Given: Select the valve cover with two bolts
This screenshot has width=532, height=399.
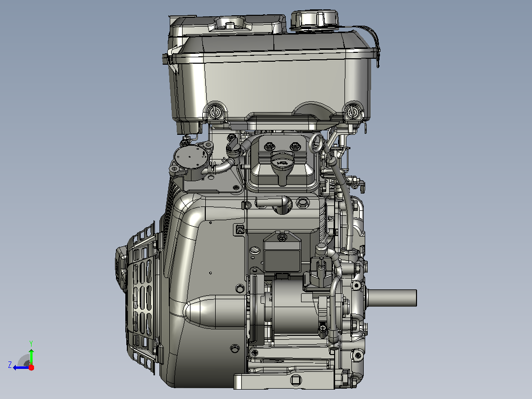Looking at the screenshot, I should point(282,163).
